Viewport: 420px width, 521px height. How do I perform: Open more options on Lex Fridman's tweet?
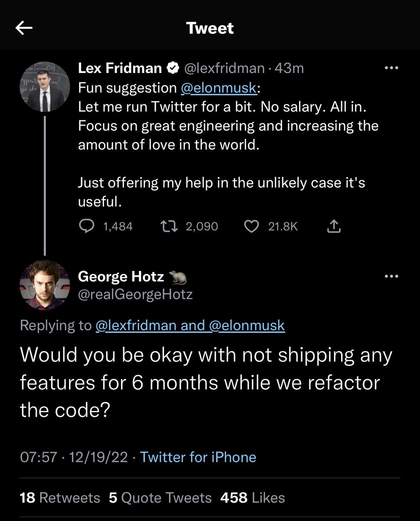tap(391, 68)
